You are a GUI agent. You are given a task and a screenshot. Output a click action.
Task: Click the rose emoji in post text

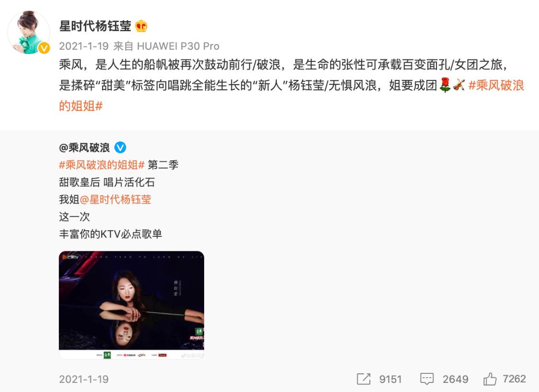(x=445, y=85)
